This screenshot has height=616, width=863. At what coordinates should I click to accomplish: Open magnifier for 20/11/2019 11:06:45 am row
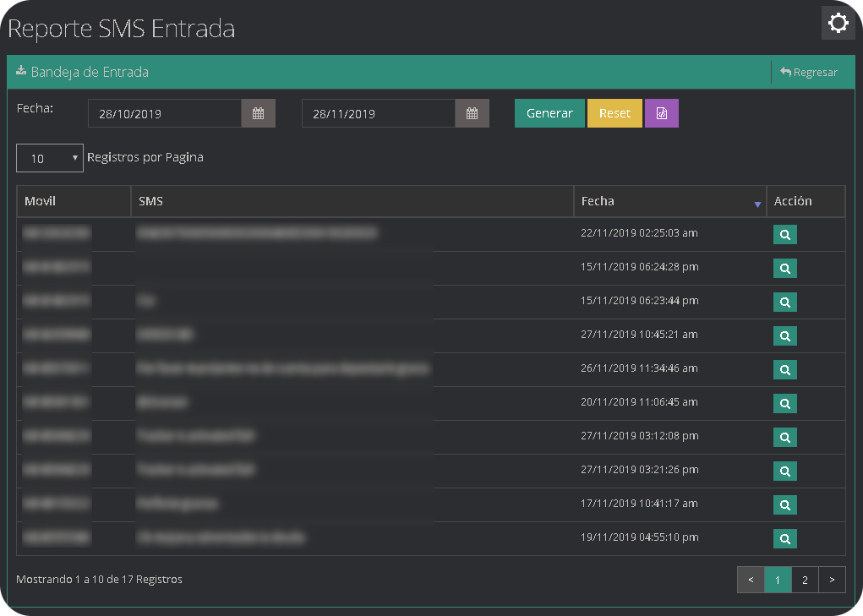784,404
